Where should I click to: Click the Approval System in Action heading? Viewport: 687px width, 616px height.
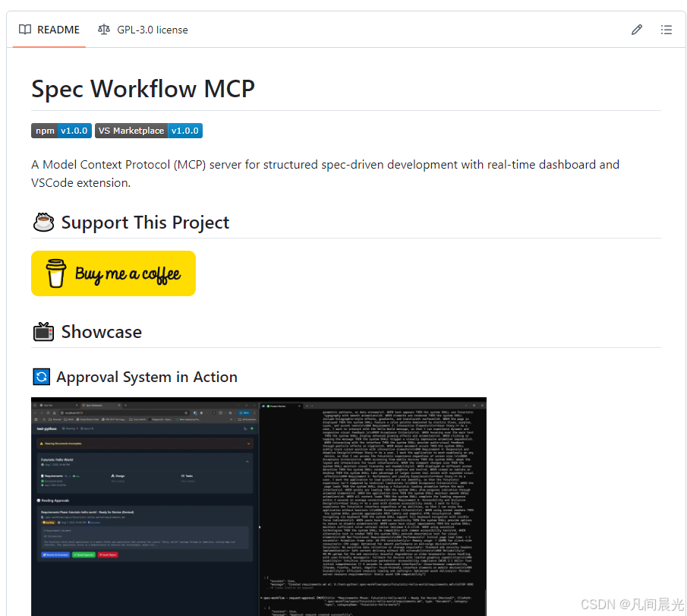[147, 377]
